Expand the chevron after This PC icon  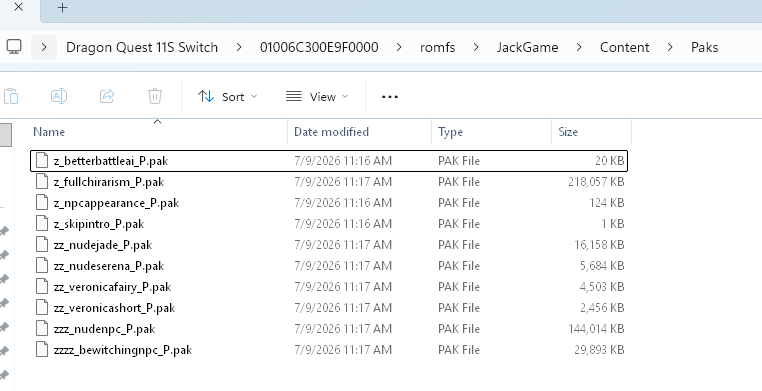(44, 47)
